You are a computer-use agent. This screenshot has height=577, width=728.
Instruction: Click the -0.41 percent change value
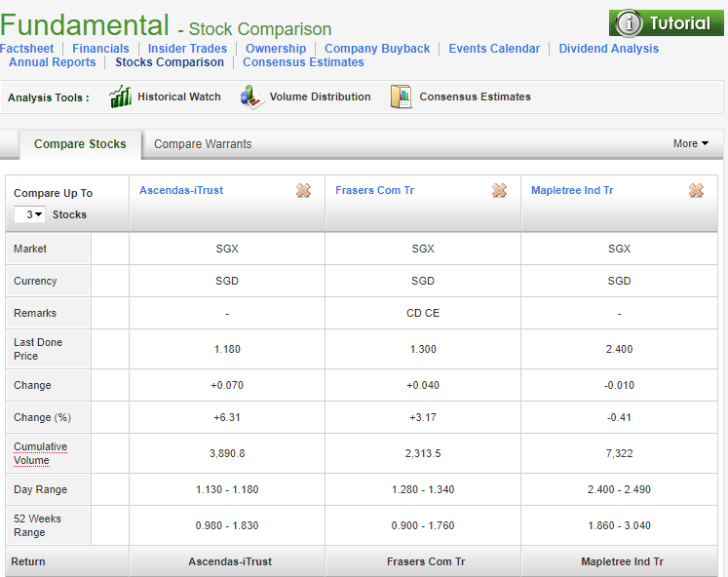coord(619,417)
